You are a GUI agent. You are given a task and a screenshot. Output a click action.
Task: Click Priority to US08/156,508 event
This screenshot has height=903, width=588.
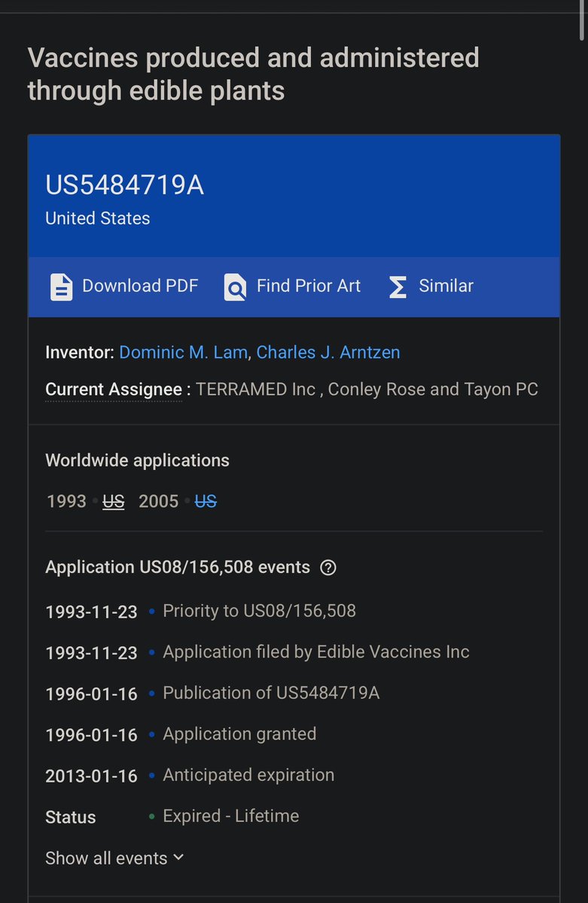(x=259, y=611)
